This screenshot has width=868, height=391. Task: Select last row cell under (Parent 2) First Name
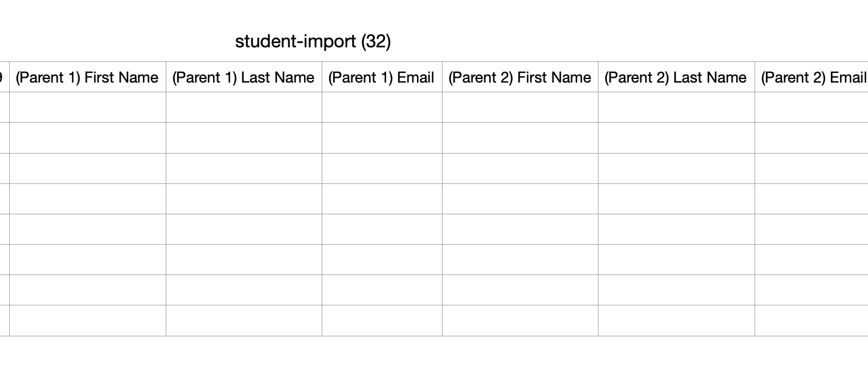(520, 321)
